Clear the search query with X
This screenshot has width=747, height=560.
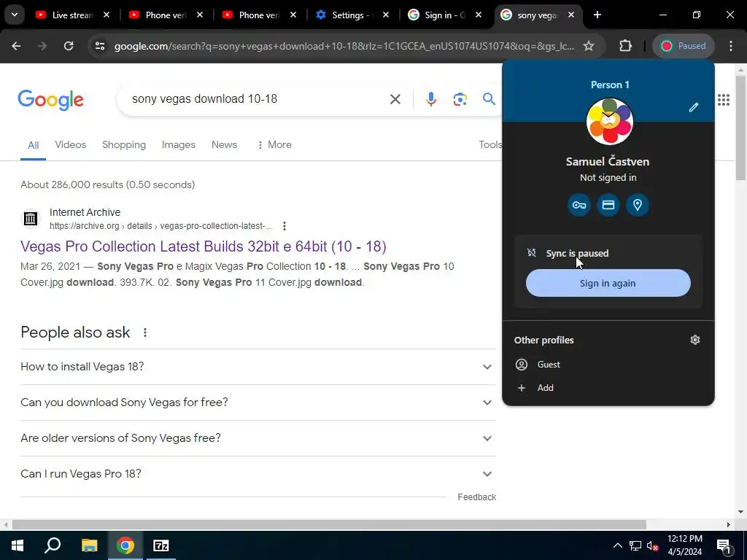point(395,99)
